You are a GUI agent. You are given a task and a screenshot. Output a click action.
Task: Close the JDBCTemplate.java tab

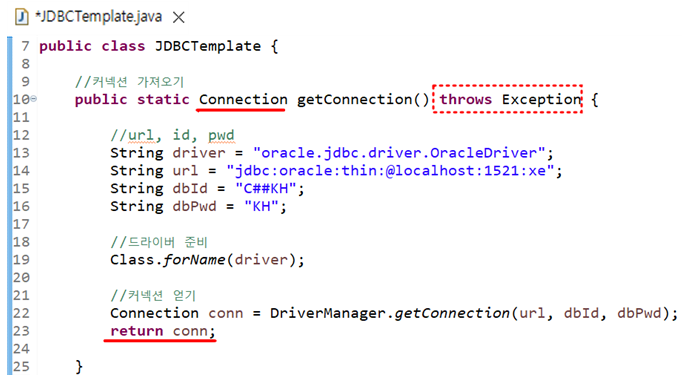(x=178, y=17)
